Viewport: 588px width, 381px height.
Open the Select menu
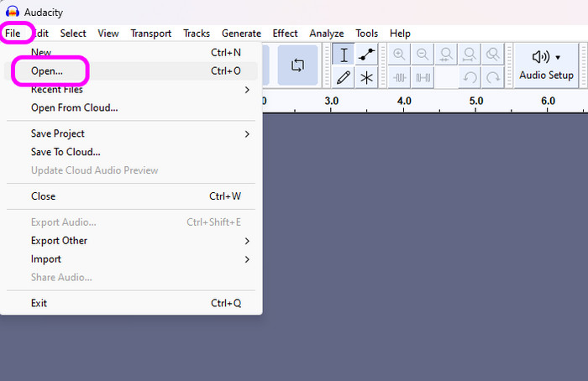73,34
